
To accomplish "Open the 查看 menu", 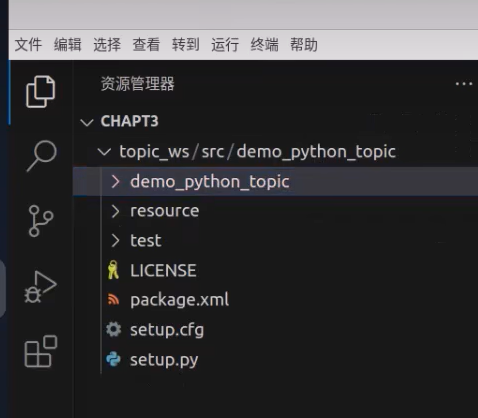I will (146, 45).
